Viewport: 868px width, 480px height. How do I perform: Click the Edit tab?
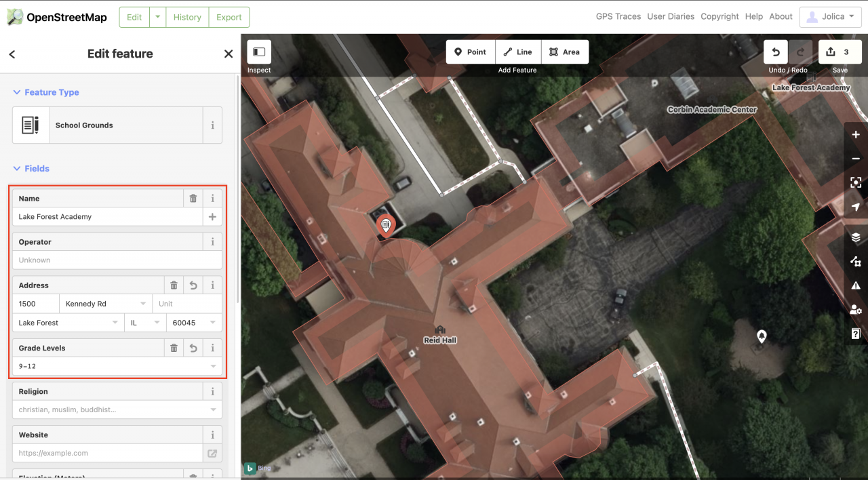134,17
